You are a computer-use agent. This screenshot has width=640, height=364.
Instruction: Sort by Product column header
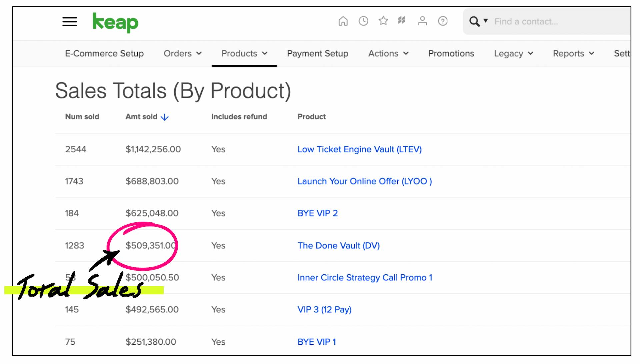(x=312, y=117)
